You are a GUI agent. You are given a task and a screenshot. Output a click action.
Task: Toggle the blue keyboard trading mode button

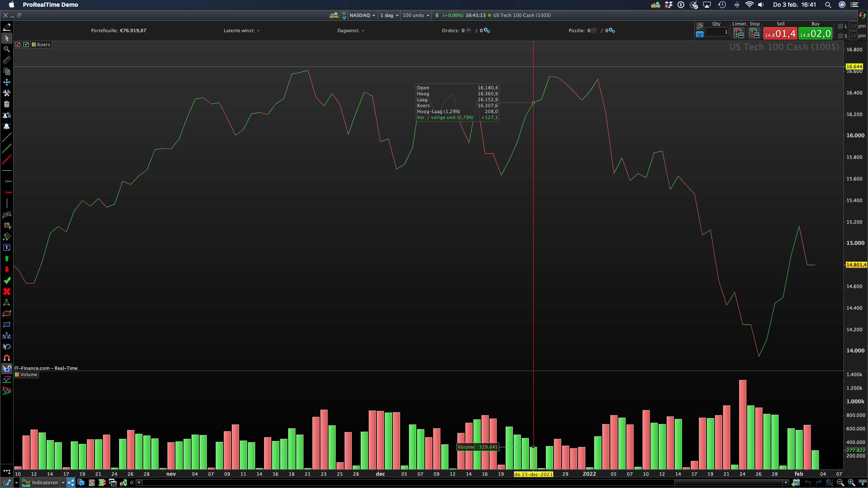[700, 34]
